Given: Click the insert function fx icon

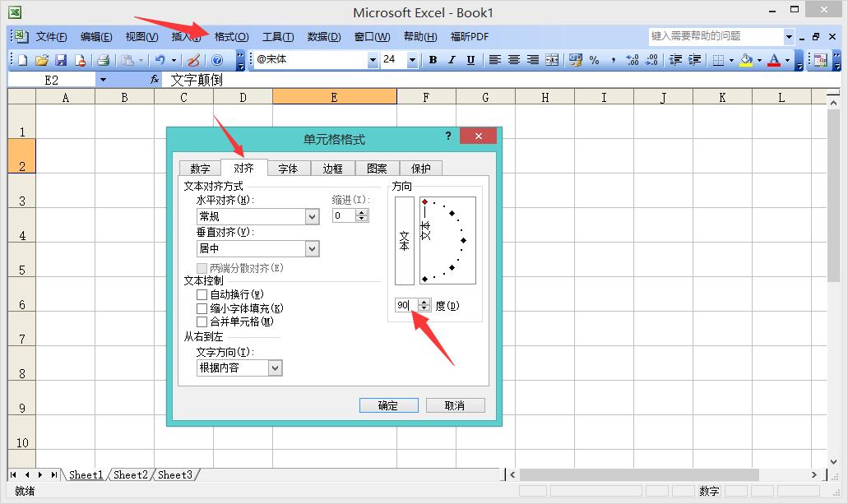Looking at the screenshot, I should 155,80.
